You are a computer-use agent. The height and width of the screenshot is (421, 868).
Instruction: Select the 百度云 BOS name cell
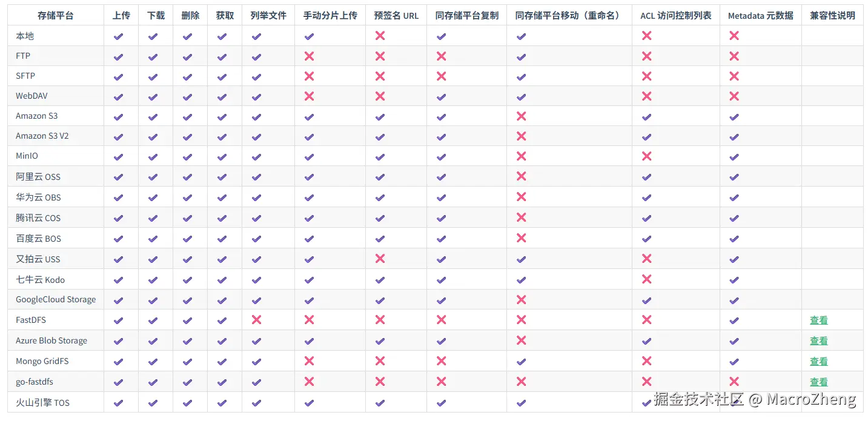coord(56,238)
